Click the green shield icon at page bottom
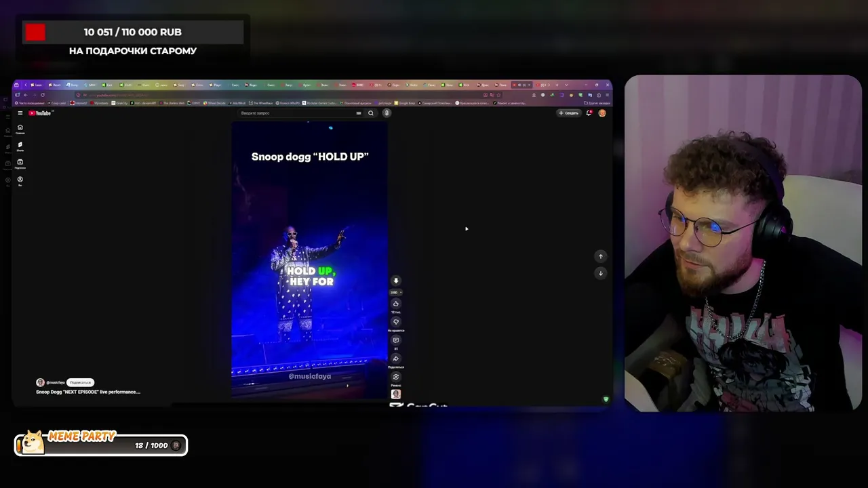This screenshot has height=488, width=868. click(606, 399)
